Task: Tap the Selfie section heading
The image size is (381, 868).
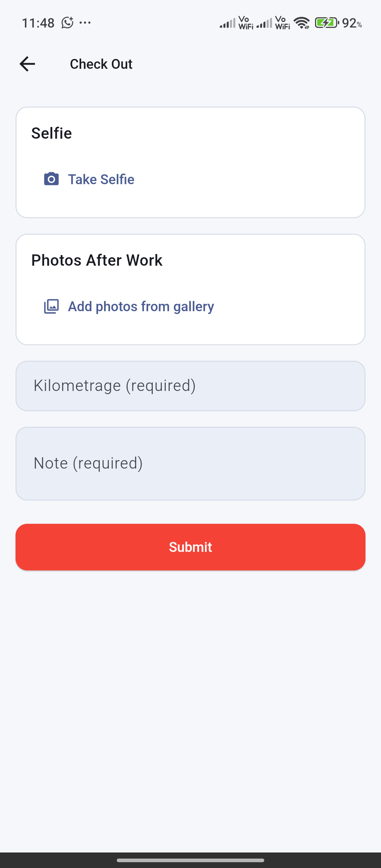Action: pos(52,133)
